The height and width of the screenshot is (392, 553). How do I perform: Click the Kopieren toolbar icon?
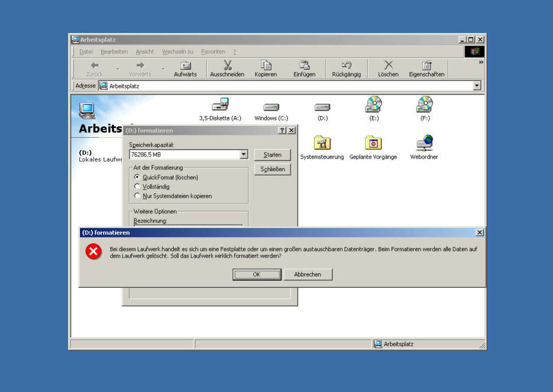click(x=265, y=66)
